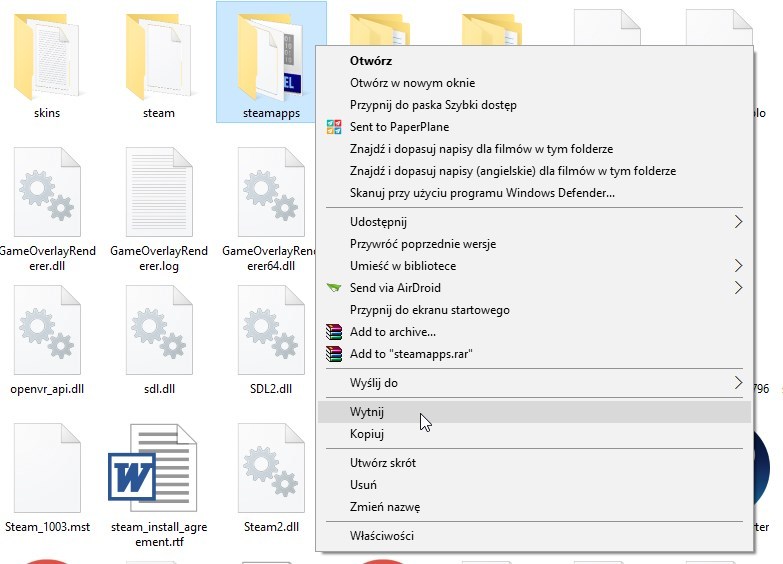This screenshot has height=564, width=783.
Task: Open Umieść w bibliotece entry
Action: point(534,266)
